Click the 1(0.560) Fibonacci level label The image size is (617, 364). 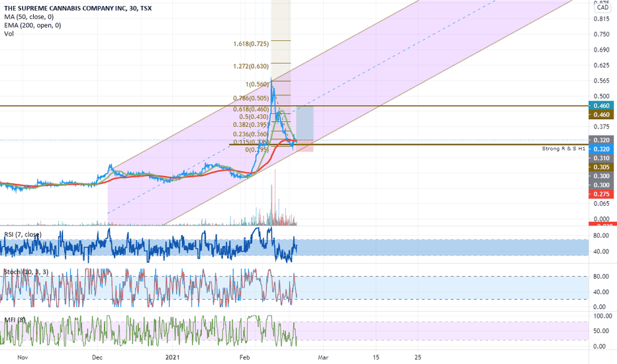click(258, 84)
